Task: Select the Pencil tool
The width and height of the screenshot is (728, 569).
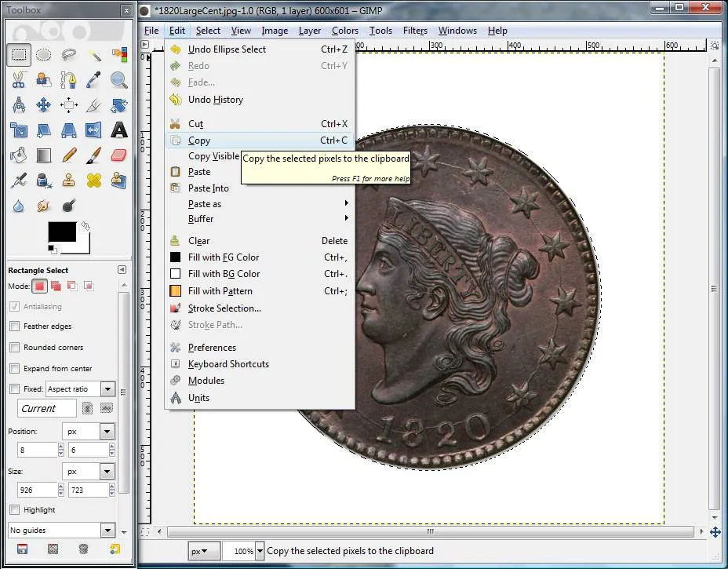Action: pyautogui.click(x=69, y=155)
